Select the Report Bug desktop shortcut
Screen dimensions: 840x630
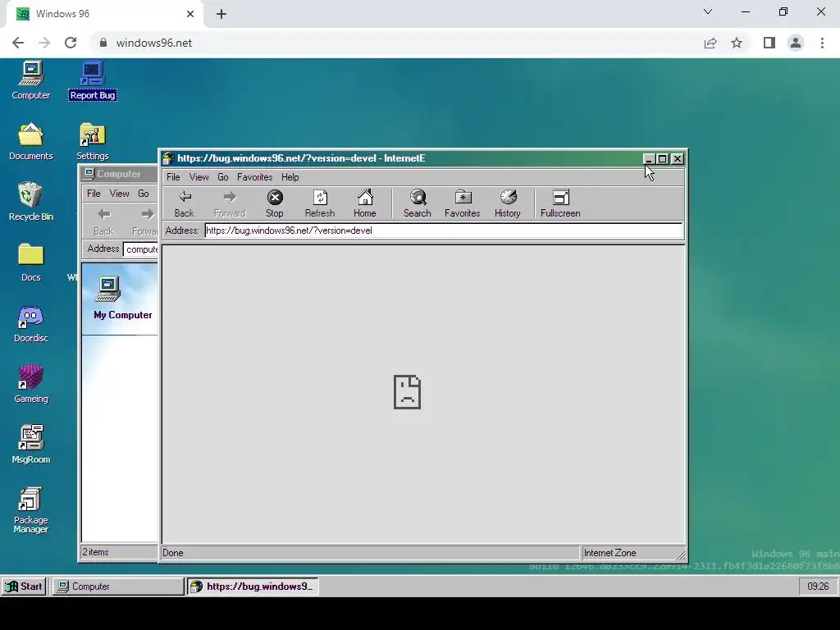point(93,80)
